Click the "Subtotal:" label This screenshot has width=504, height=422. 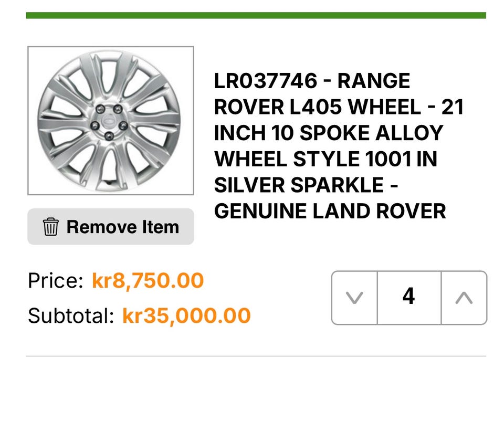point(70,315)
